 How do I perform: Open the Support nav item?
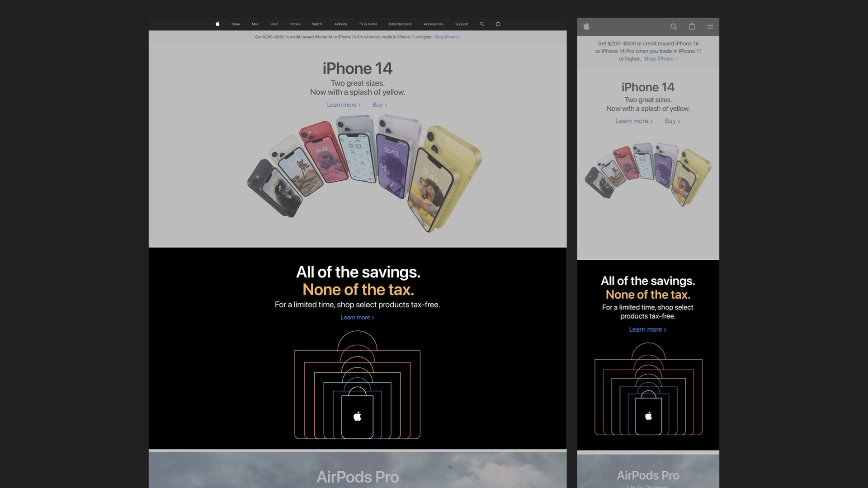pos(461,24)
